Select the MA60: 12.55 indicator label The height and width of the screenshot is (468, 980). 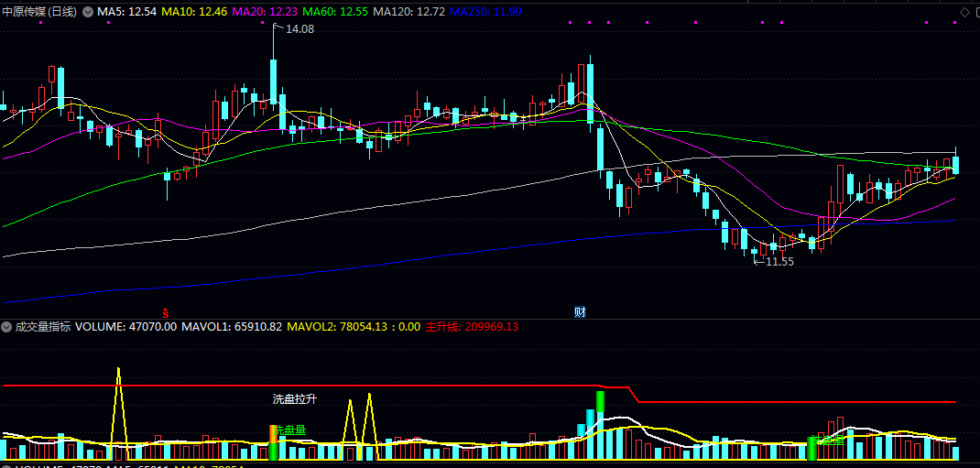pos(335,12)
